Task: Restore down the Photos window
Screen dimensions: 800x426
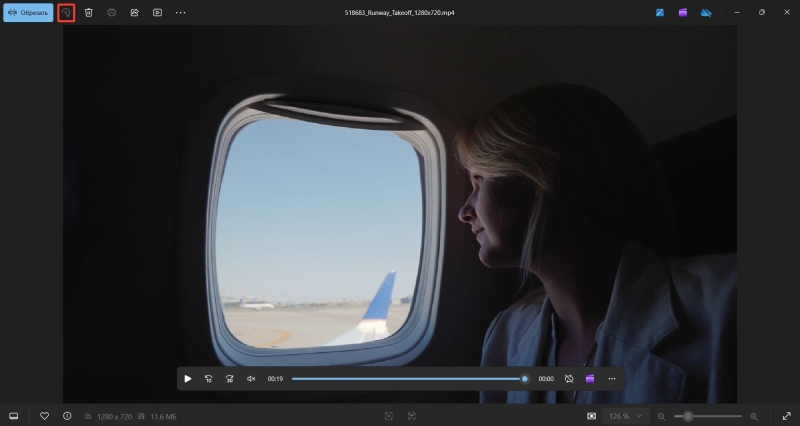Action: [762, 13]
